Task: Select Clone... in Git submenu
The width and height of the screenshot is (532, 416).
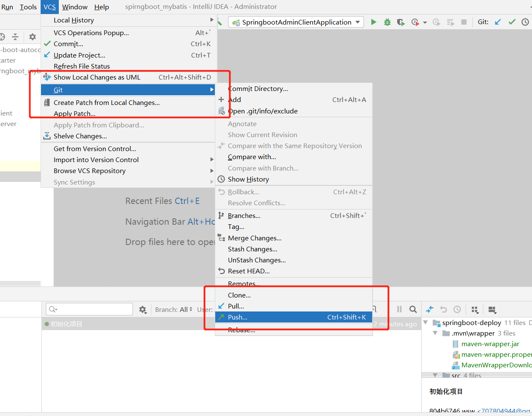Action: point(294,295)
